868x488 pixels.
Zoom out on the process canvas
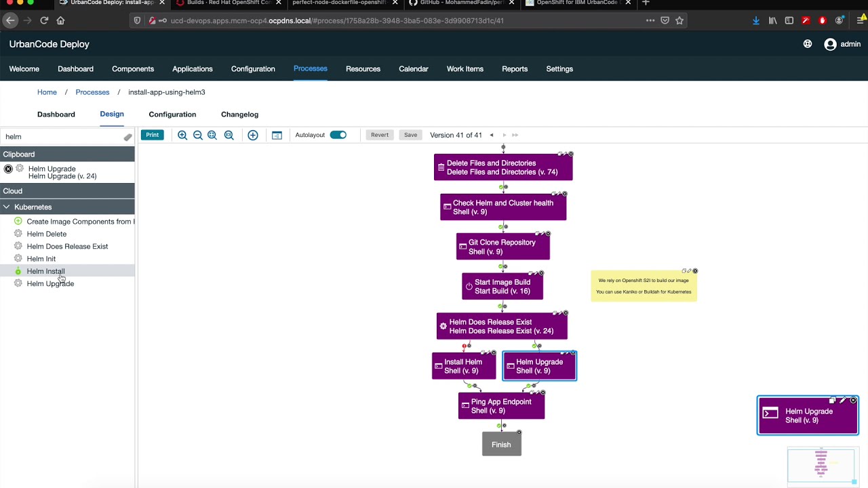[198, 135]
